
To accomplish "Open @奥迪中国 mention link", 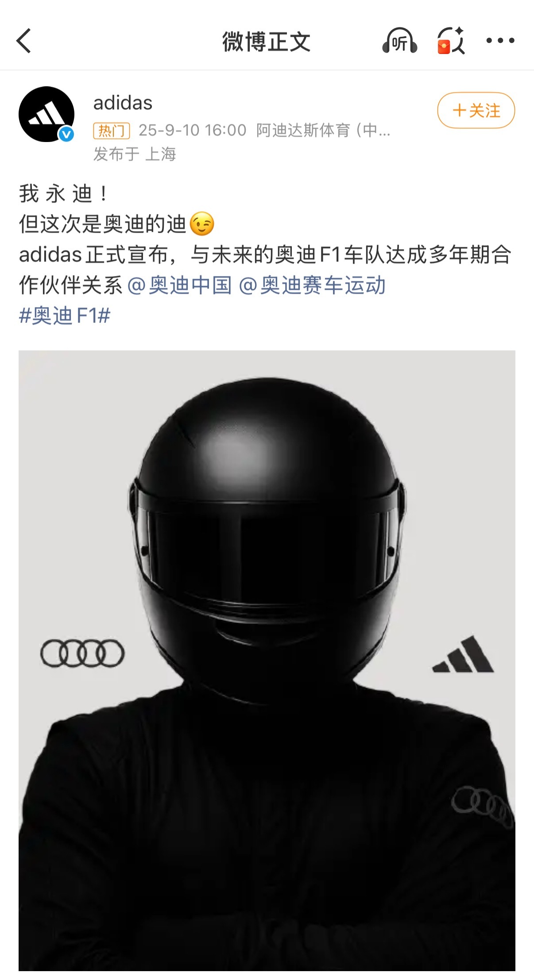I will [180, 285].
